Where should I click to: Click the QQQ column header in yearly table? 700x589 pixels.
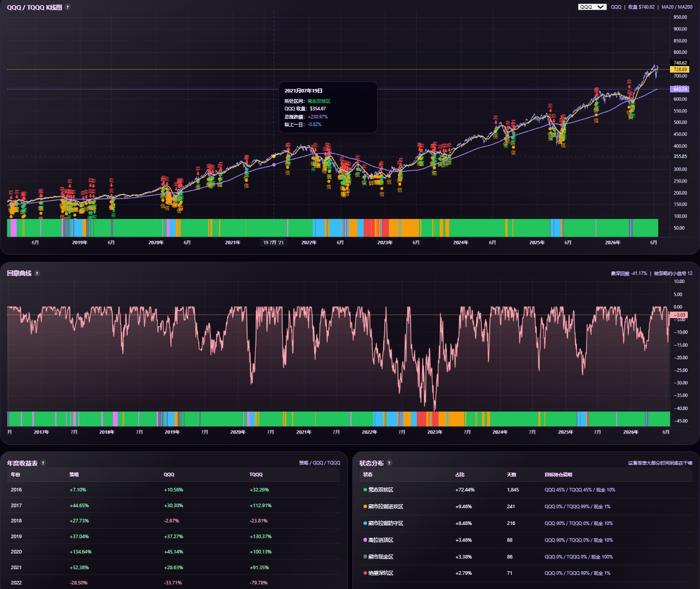pos(169,475)
